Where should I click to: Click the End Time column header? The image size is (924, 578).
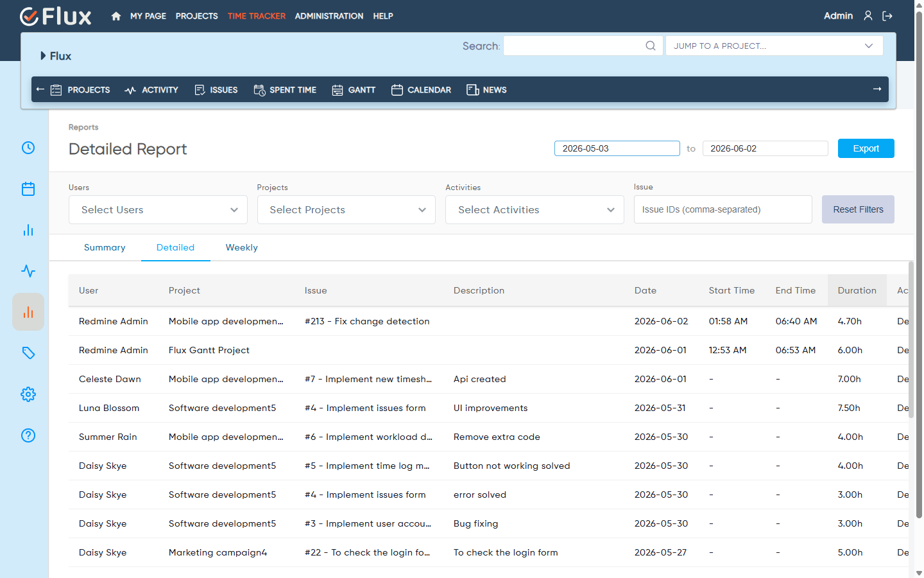pyautogui.click(x=796, y=290)
